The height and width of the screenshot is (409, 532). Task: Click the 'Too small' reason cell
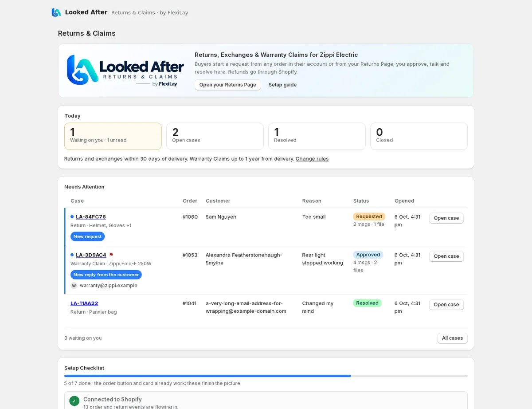click(314, 216)
